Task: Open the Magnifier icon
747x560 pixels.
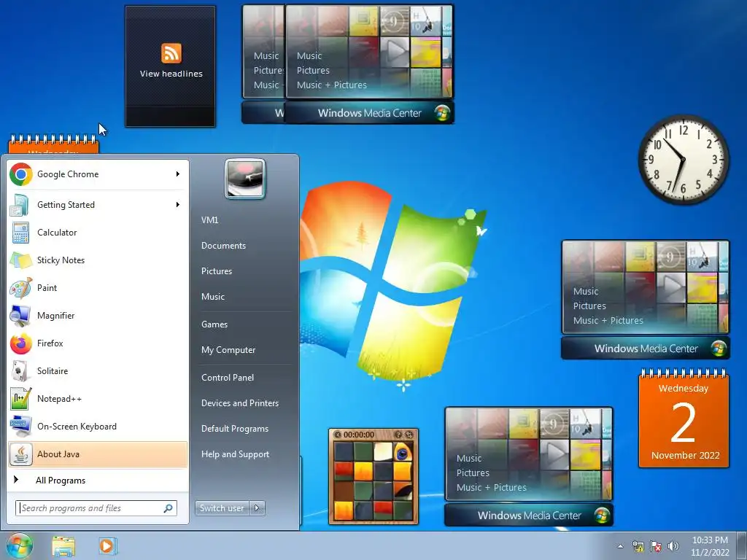Action: [x=20, y=315]
